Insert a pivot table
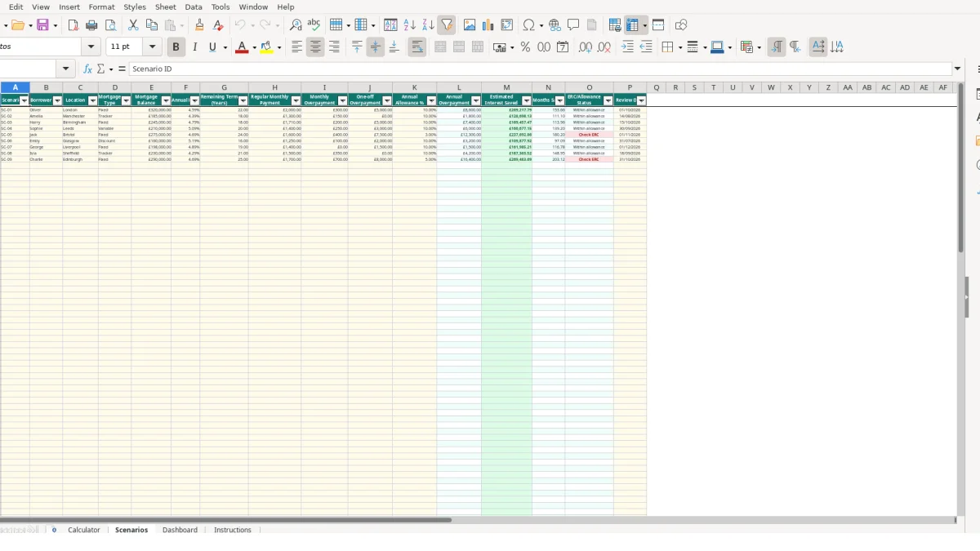This screenshot has width=980, height=551. coord(507,25)
